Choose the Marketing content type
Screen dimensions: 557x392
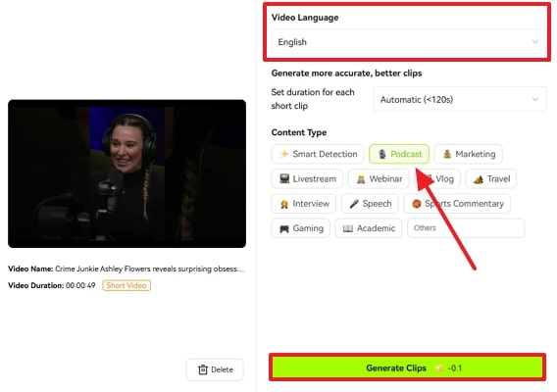468,154
